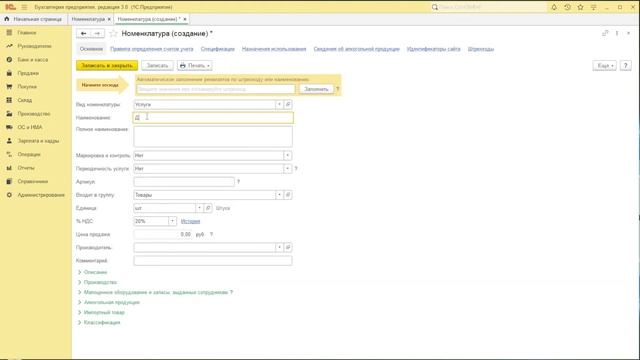This screenshot has height=360, width=640.
Task: Add form to favorites star
Action: pyautogui.click(x=113, y=33)
